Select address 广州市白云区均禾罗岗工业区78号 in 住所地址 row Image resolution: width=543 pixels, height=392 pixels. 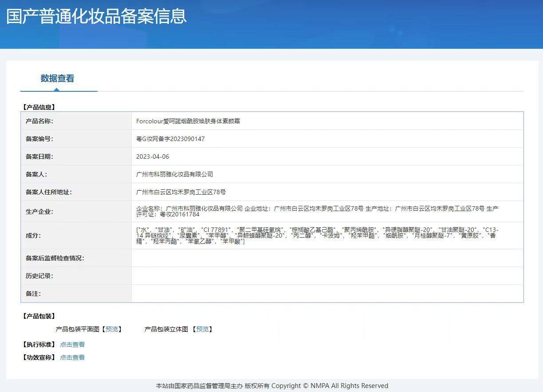click(x=181, y=192)
